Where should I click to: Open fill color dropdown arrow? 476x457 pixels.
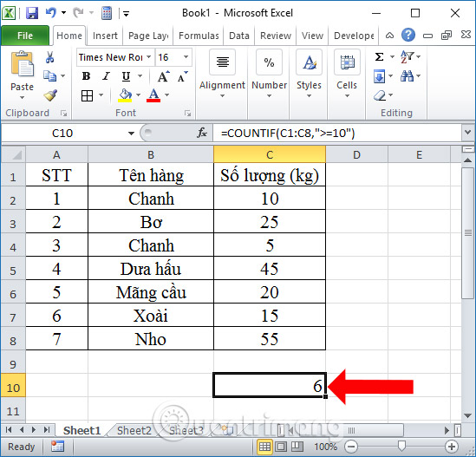click(x=138, y=95)
